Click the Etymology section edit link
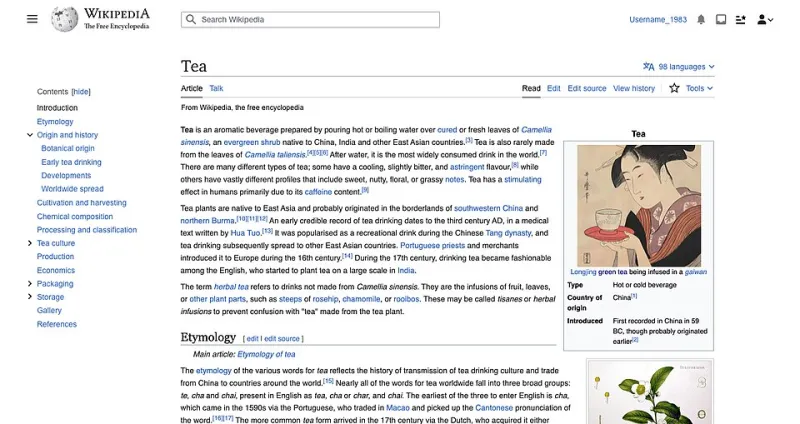Image resolution: width=800 pixels, height=424 pixels. (x=252, y=338)
